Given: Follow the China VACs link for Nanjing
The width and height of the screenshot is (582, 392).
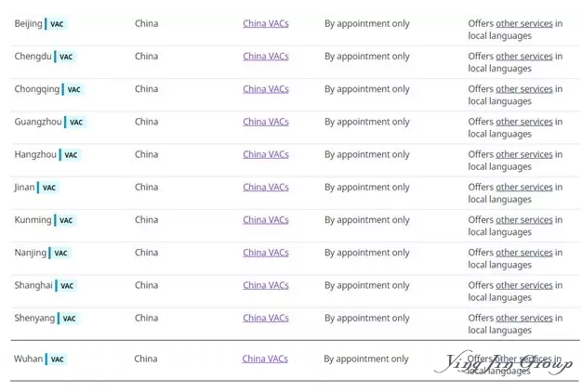Looking at the screenshot, I should click(266, 253).
